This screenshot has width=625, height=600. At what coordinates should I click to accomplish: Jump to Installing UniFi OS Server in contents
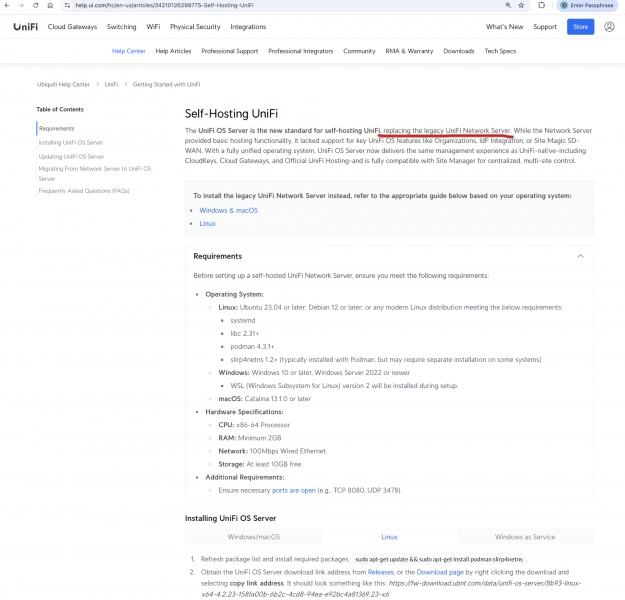click(71, 142)
